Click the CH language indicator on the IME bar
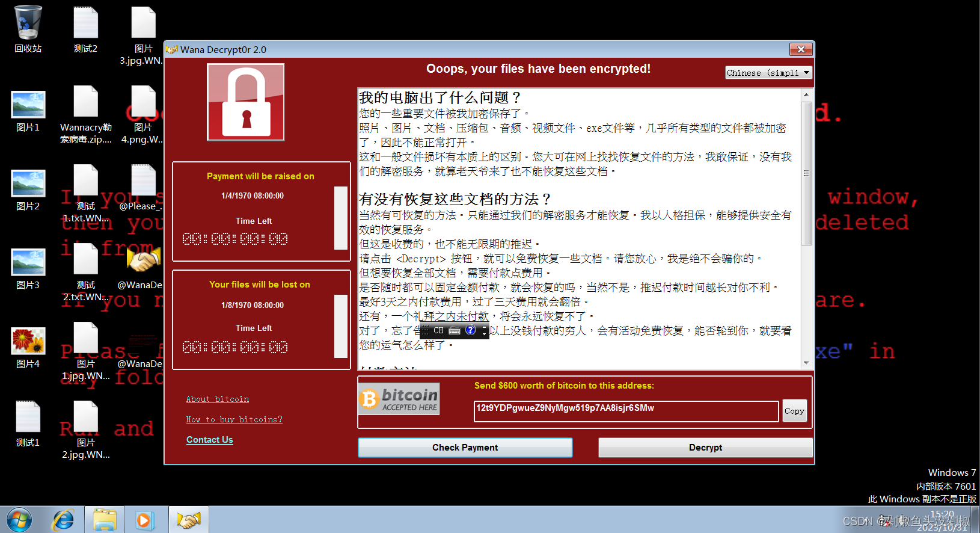Screen dimensions: 980x533 [438, 330]
